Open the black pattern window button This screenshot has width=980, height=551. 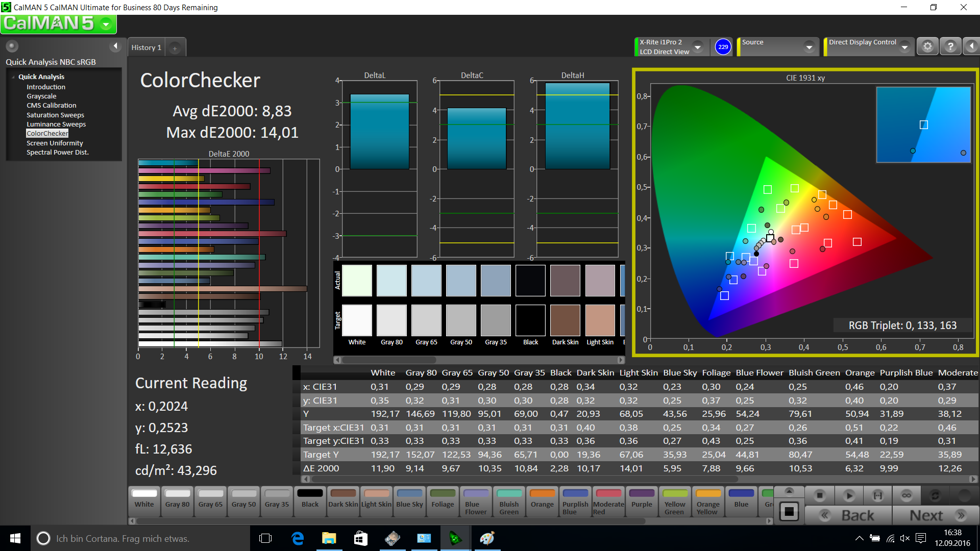789,512
